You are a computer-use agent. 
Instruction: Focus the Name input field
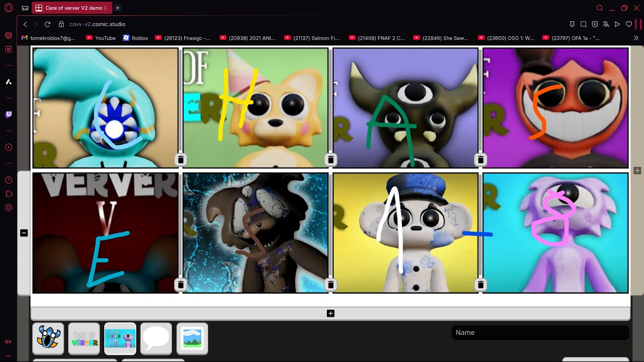coord(540,332)
